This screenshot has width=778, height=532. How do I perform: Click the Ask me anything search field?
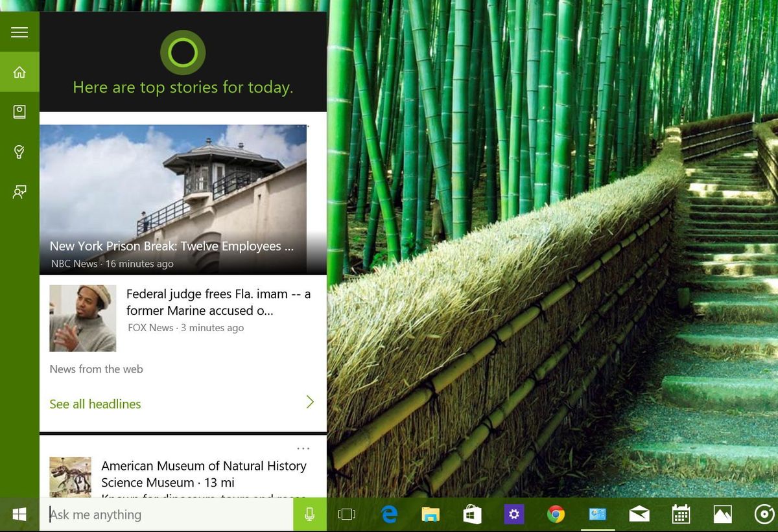coord(162,514)
